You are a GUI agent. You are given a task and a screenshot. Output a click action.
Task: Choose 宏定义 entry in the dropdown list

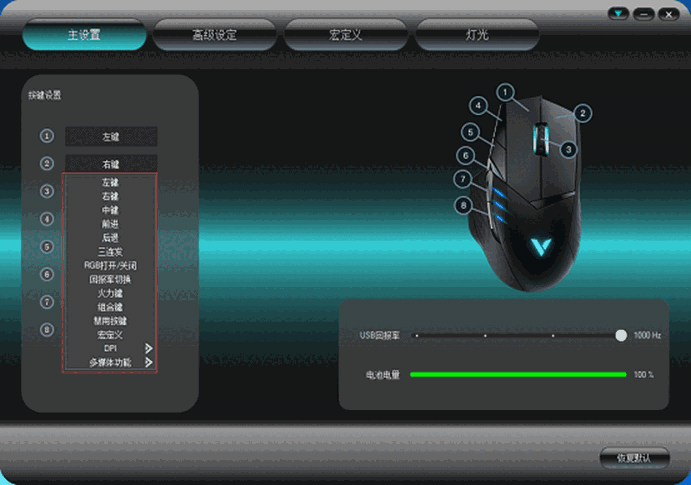(110, 335)
